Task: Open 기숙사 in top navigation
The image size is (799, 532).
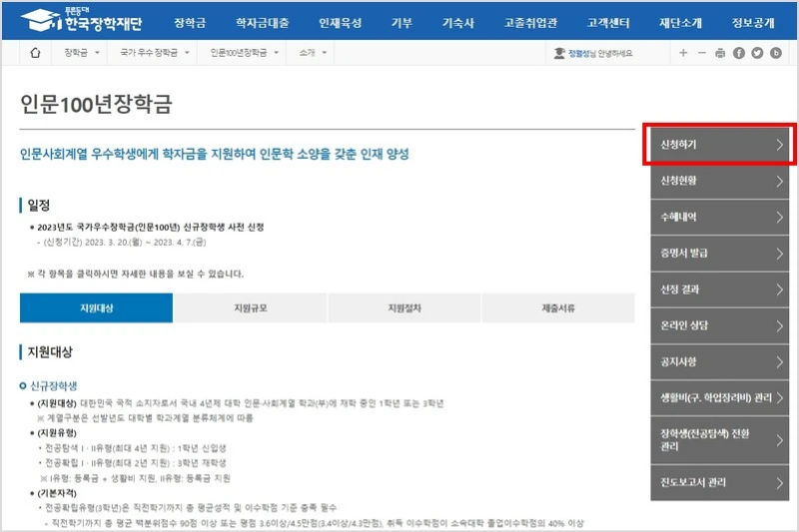Action: tap(458, 23)
